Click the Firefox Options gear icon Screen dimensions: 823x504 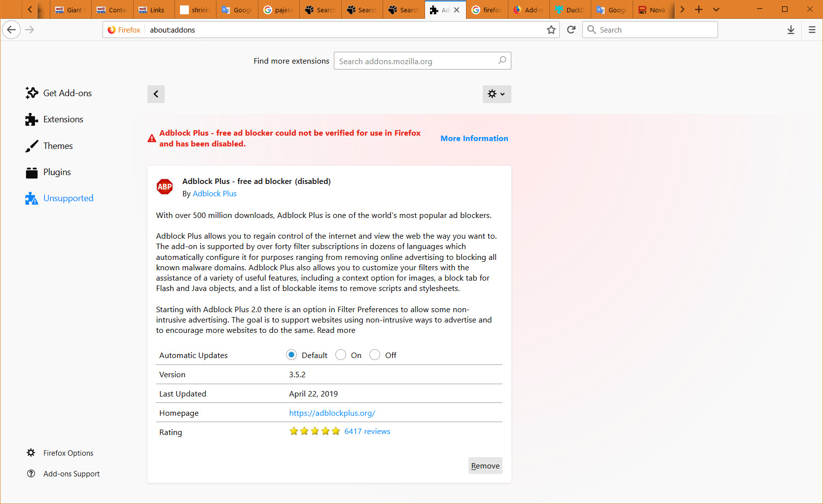click(x=31, y=453)
